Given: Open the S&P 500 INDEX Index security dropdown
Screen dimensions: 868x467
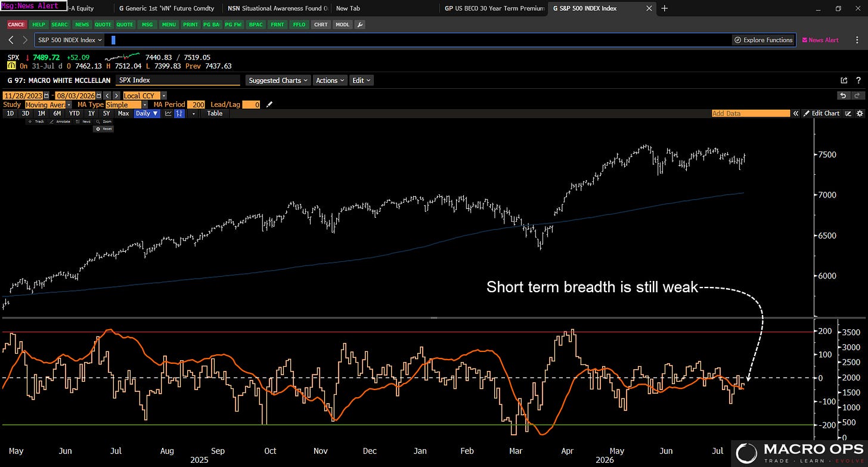Looking at the screenshot, I should [x=69, y=40].
